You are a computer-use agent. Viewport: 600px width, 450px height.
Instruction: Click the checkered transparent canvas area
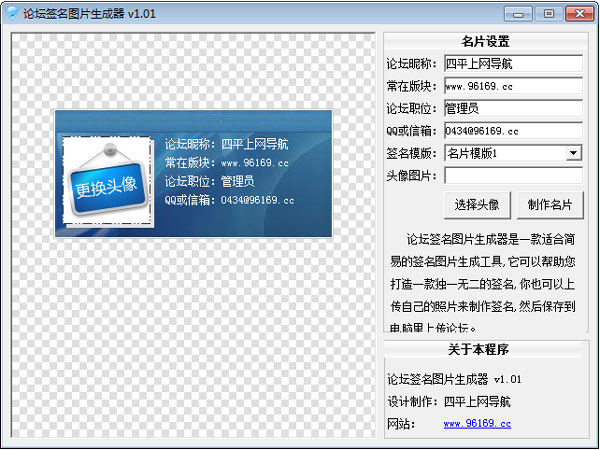tap(193, 337)
